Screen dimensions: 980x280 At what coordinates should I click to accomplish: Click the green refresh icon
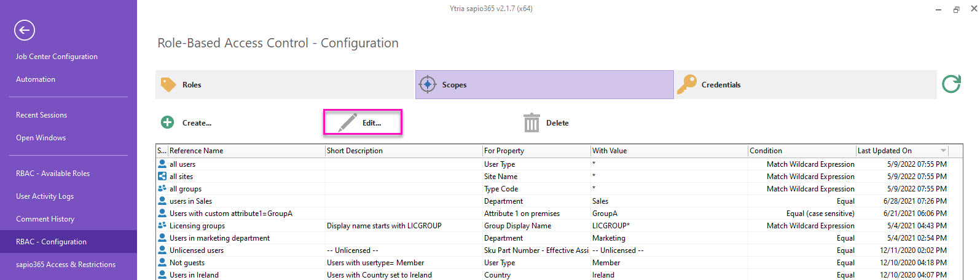pos(951,84)
